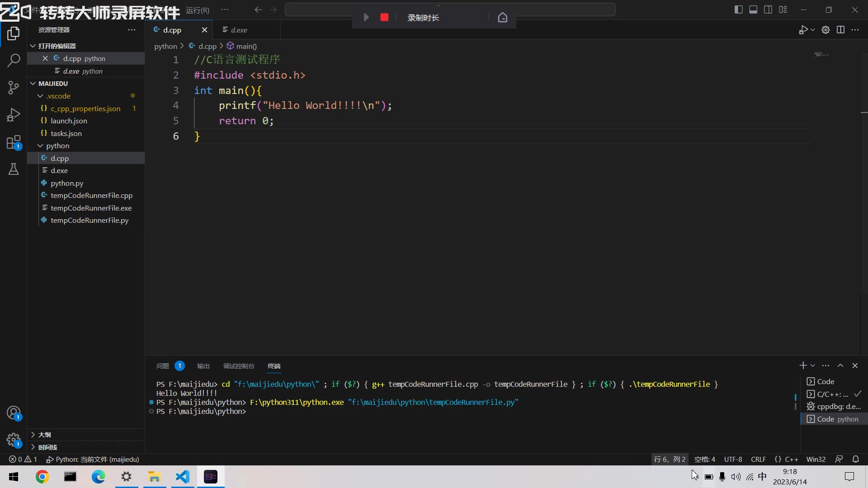The width and height of the screenshot is (868, 488).
Task: Toggle the primary side bar layout
Action: point(739,9)
